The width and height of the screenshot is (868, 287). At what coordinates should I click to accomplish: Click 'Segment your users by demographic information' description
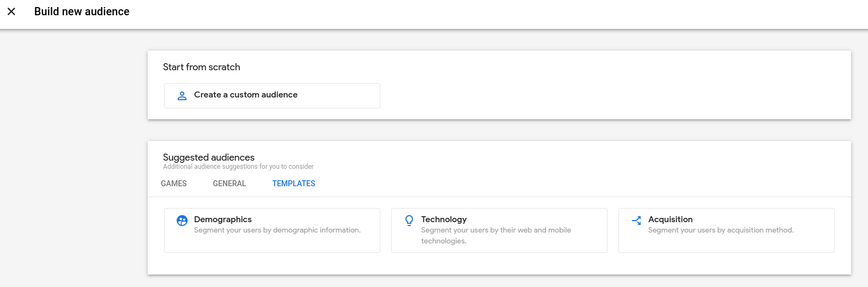pyautogui.click(x=277, y=230)
